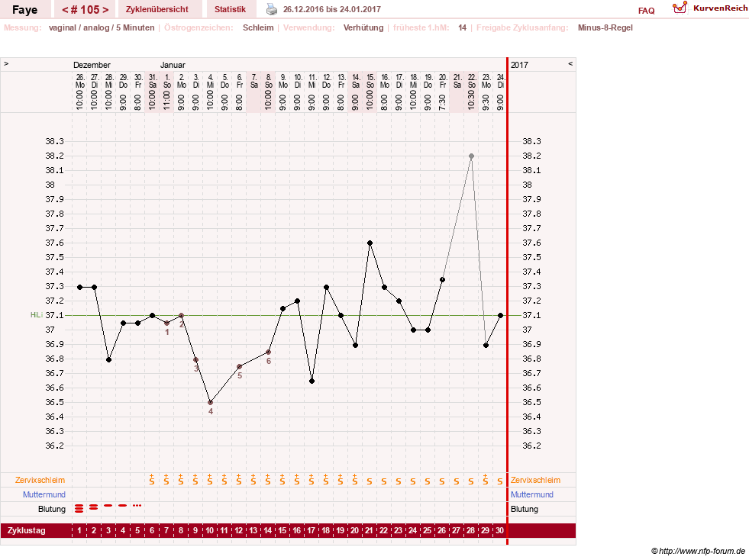The image size is (749, 560).
Task: Click the bleeding icon on cycle day 2
Action: [x=94, y=507]
